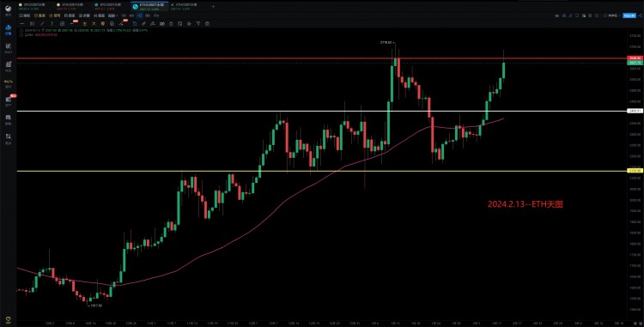
Task: Switch to the 4时 timeframe
Action: coord(131,15)
